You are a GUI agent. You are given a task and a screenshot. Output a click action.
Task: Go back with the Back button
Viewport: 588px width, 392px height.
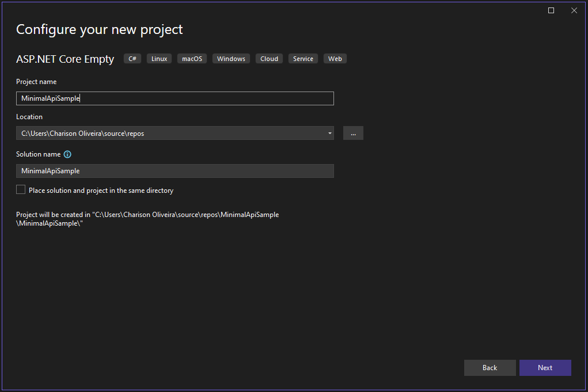point(490,368)
